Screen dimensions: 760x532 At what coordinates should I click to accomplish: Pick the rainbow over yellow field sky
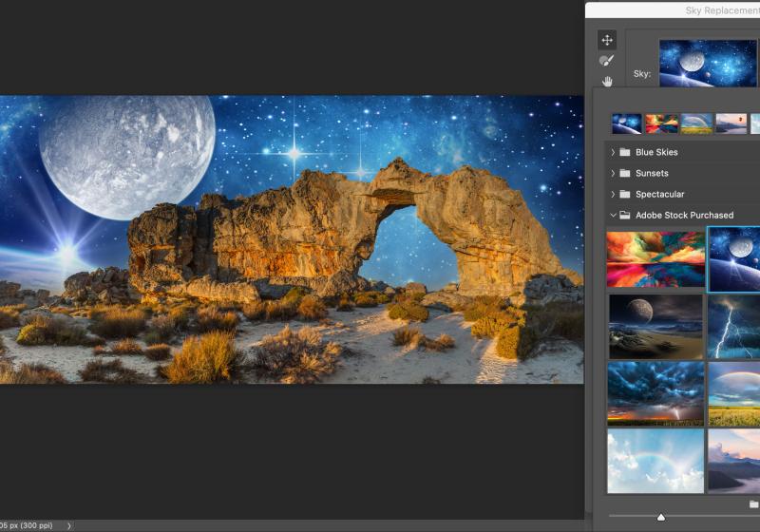coord(733,394)
